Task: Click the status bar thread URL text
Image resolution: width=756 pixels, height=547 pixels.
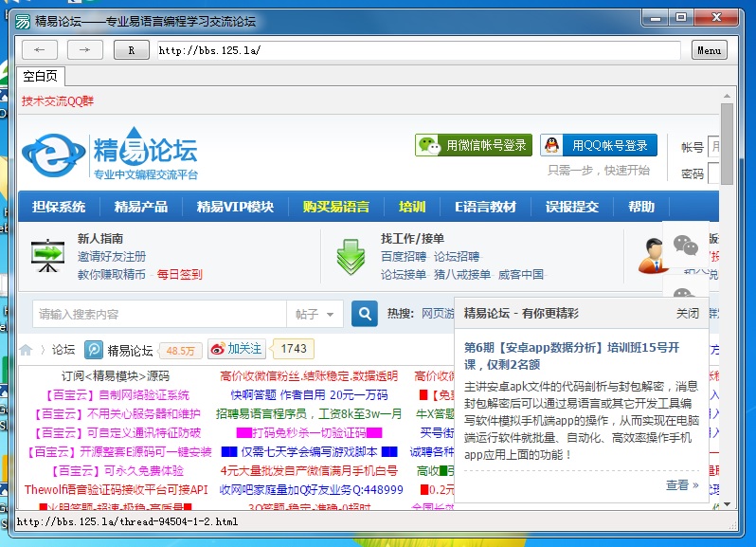Action: tap(127, 521)
